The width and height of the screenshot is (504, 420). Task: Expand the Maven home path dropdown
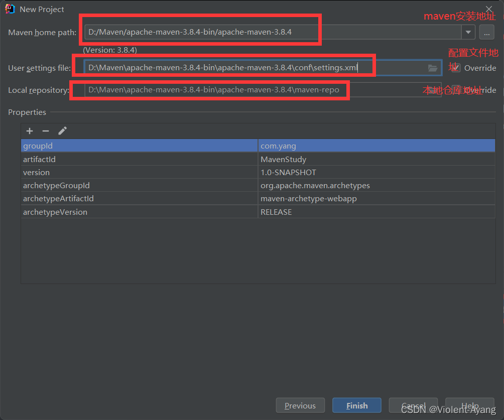pos(468,32)
